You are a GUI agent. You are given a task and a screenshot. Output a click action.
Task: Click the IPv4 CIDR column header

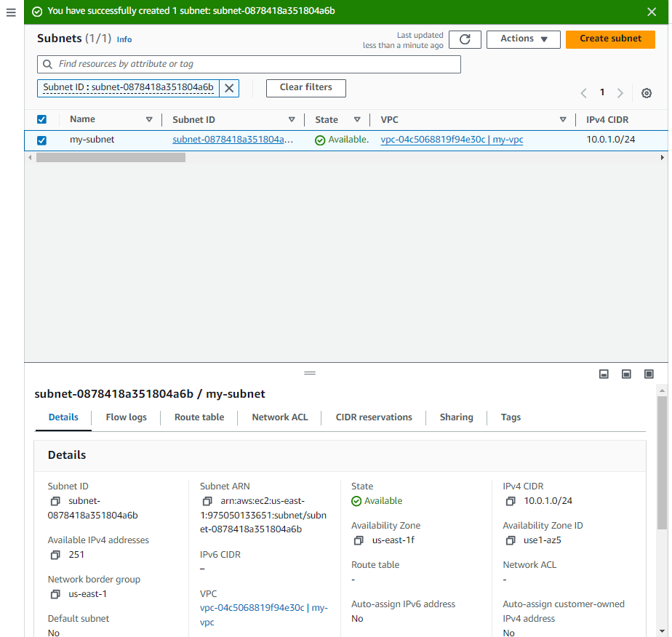tap(607, 119)
